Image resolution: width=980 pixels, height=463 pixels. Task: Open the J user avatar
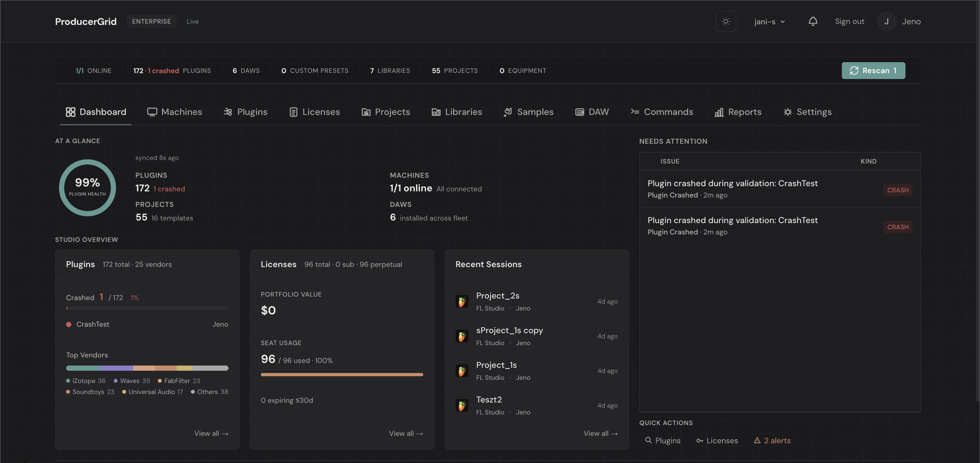(x=886, y=21)
